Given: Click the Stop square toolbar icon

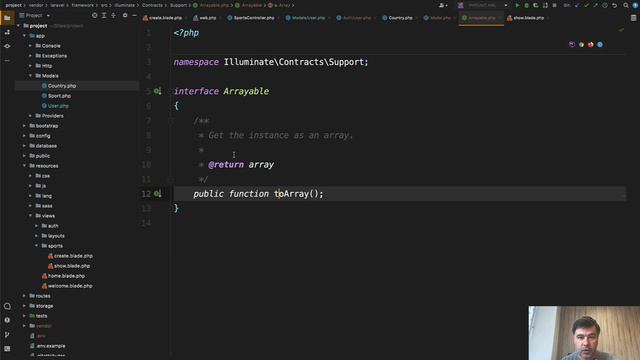Looking at the screenshot, I should click(x=554, y=5).
